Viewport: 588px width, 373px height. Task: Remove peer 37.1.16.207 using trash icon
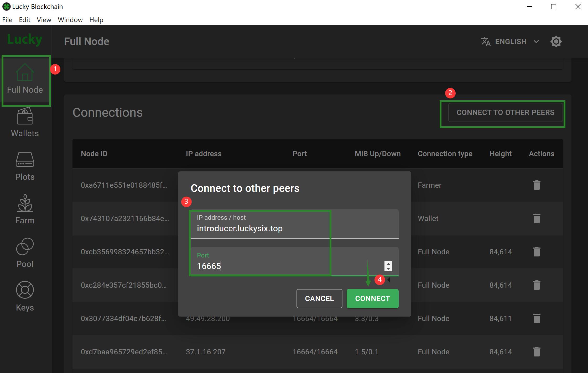point(537,352)
